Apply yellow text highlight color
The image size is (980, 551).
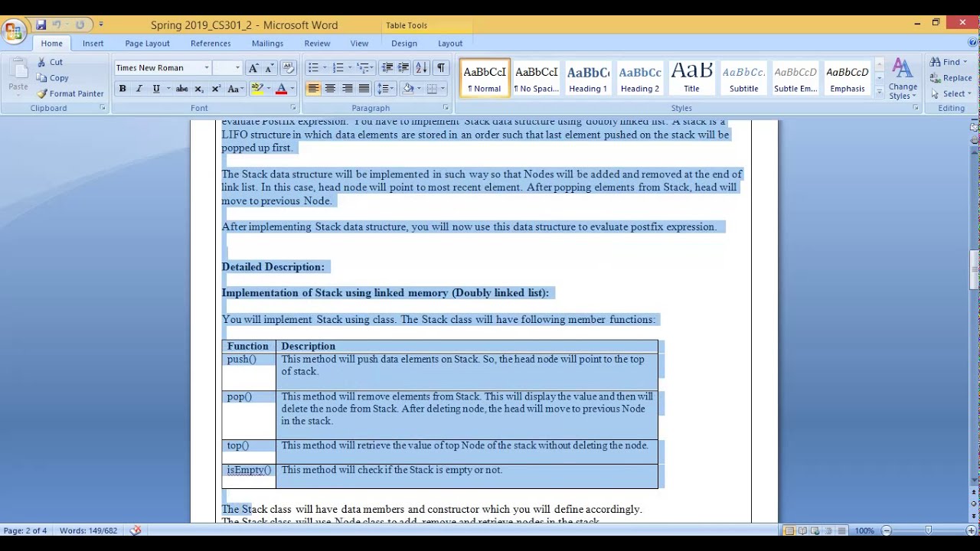[x=256, y=89]
